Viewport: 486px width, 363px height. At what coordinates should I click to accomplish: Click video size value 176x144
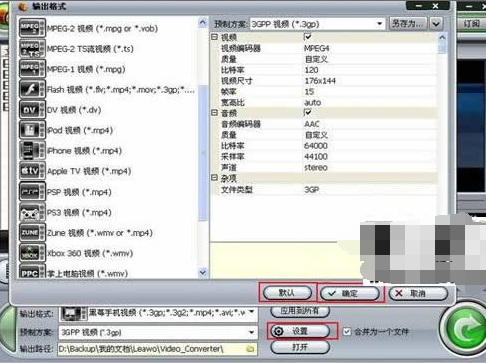pyautogui.click(x=320, y=81)
